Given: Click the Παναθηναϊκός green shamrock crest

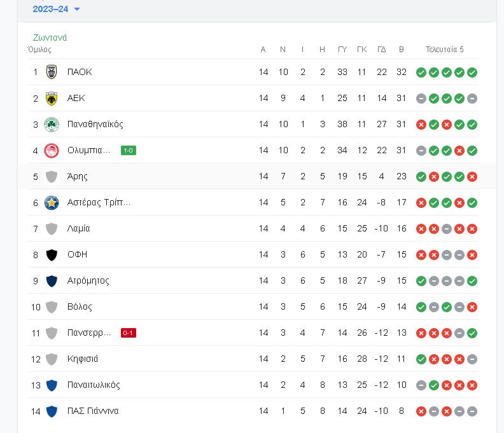Looking at the screenshot, I should point(52,125).
